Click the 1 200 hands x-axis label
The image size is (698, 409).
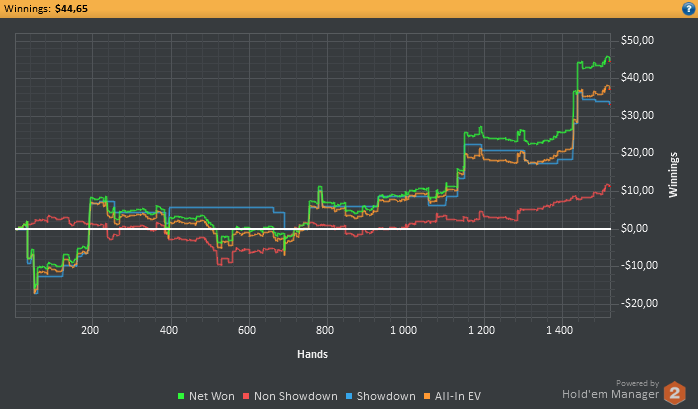pos(482,330)
